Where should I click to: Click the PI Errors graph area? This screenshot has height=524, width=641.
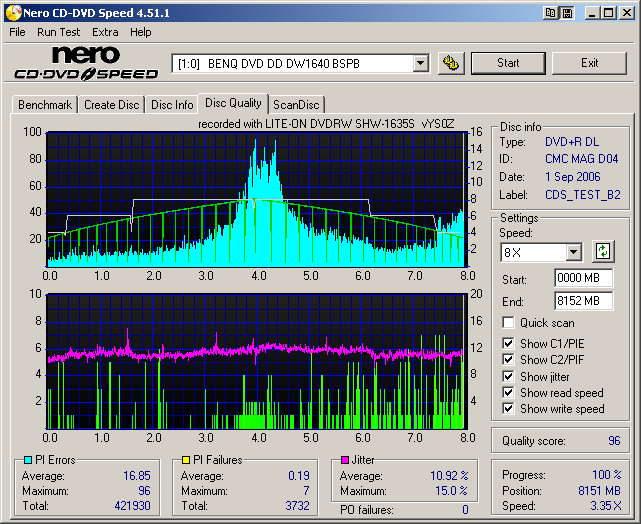[x=257, y=199]
